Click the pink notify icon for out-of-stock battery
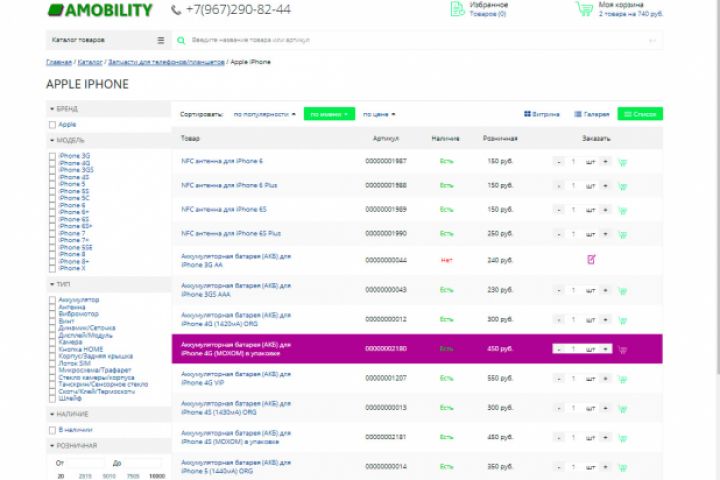This screenshot has height=480, width=720. (x=591, y=260)
